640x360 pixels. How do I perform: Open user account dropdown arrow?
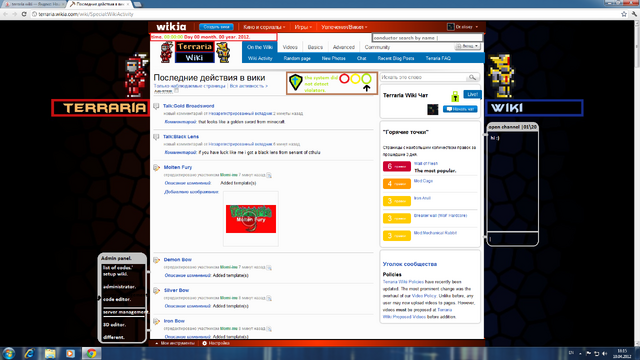[x=476, y=27]
